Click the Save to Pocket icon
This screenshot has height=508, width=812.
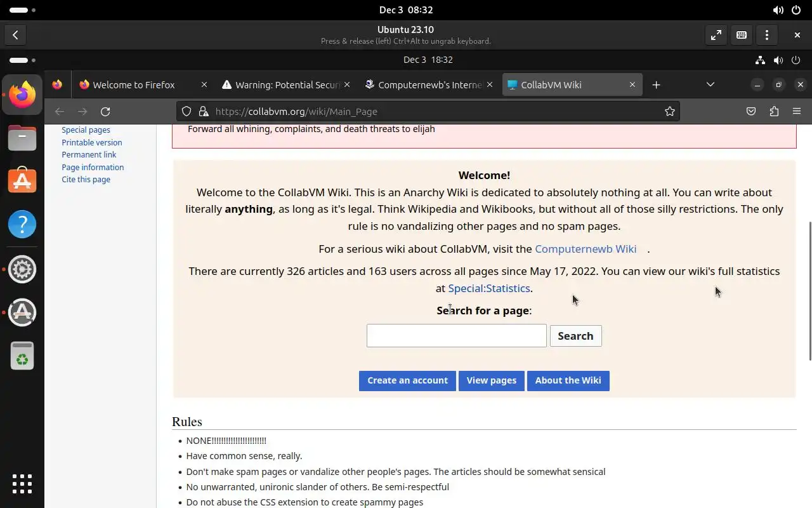coord(751,111)
